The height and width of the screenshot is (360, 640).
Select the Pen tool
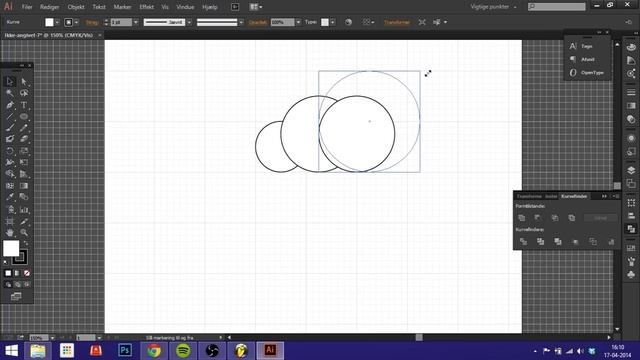(x=10, y=105)
